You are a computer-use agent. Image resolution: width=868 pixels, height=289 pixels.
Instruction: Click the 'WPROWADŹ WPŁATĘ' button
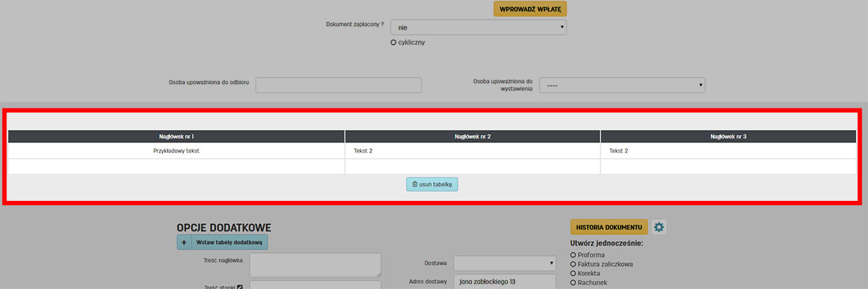click(530, 9)
